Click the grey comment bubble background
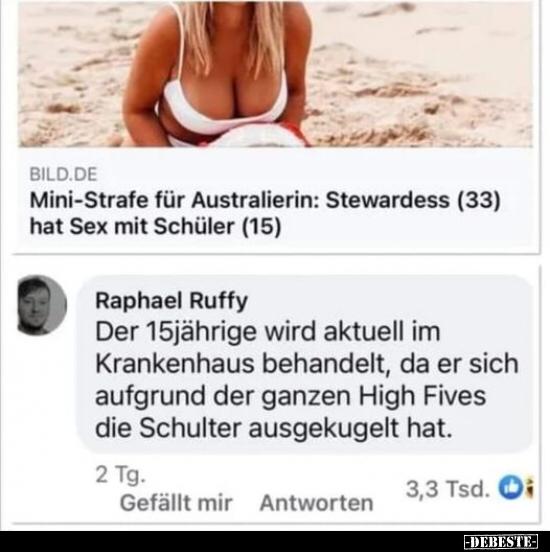The width and height of the screenshot is (550, 552). click(305, 365)
